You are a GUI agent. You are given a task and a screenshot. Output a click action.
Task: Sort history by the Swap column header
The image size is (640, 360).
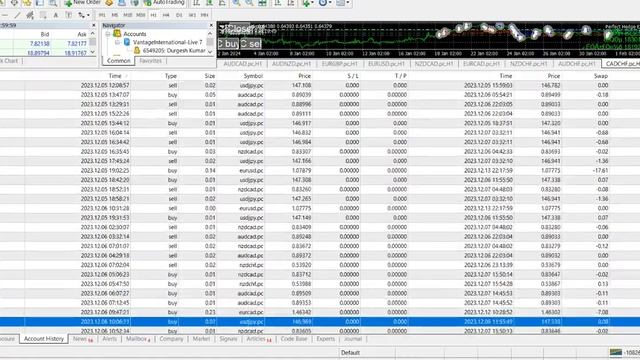click(601, 76)
